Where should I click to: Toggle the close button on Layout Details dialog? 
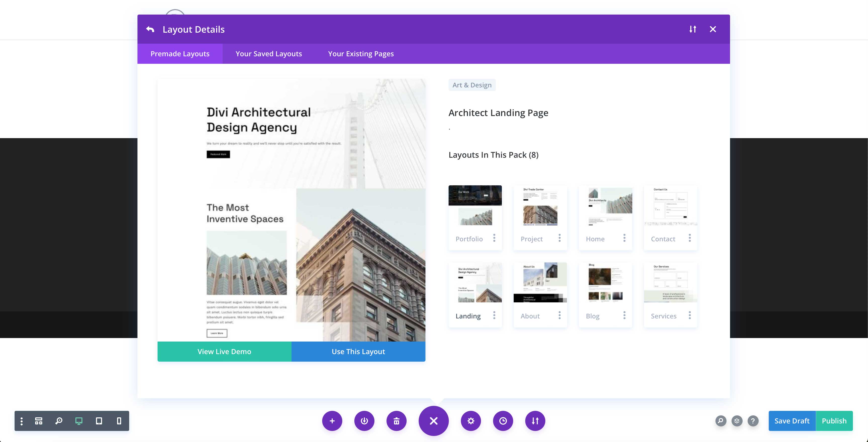tap(712, 29)
